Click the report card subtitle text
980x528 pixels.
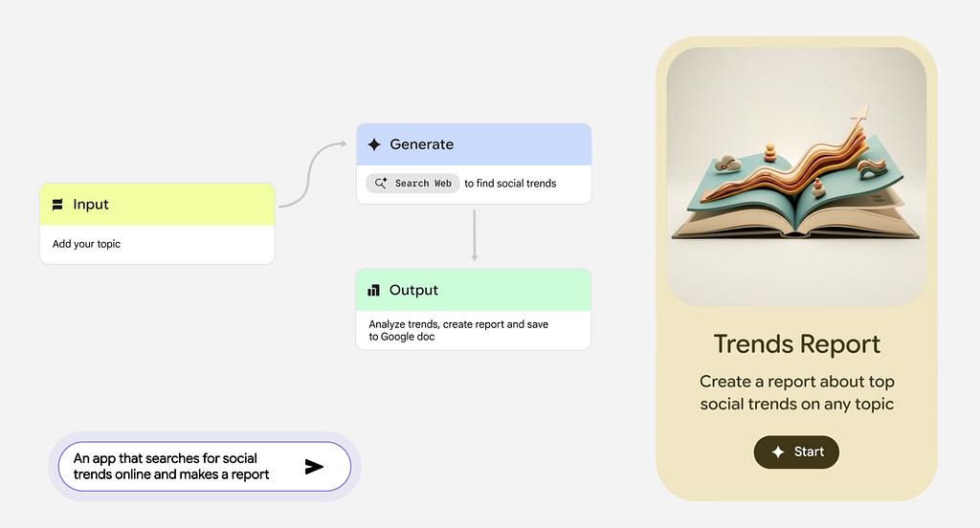click(x=796, y=392)
